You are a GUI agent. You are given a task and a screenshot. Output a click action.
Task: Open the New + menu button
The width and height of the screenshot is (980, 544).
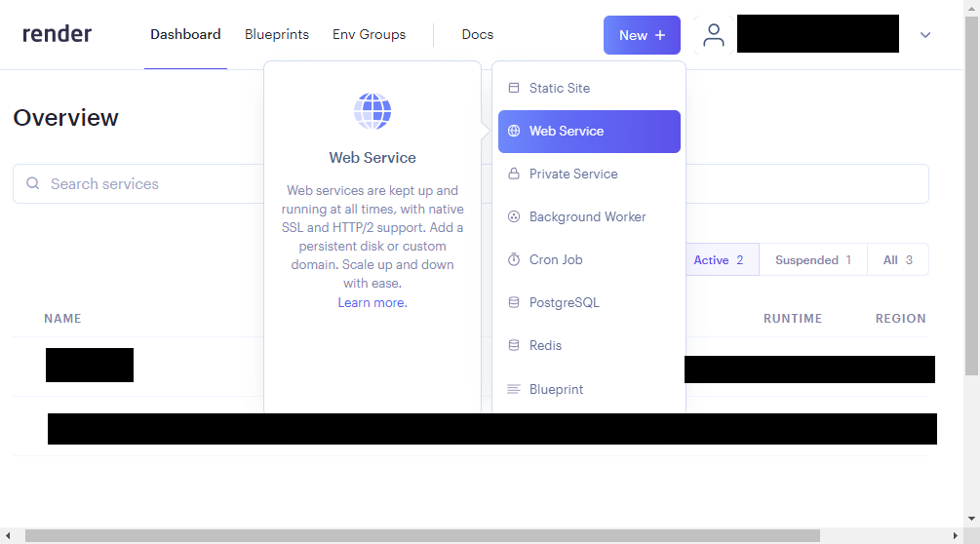coord(642,35)
